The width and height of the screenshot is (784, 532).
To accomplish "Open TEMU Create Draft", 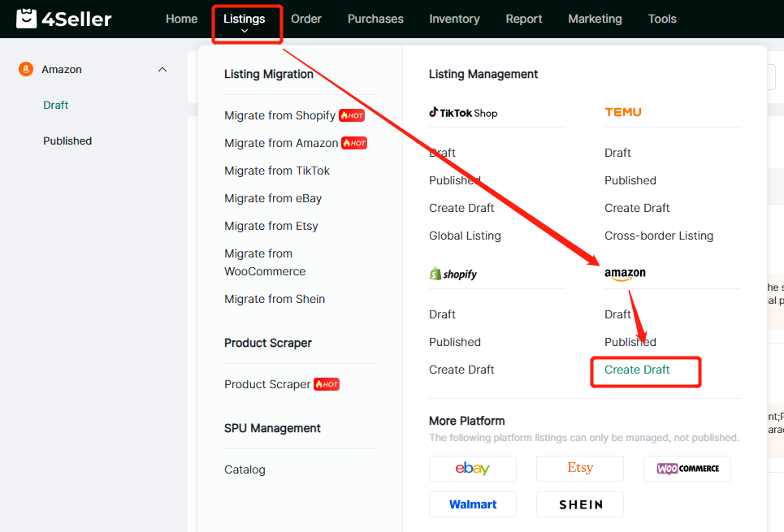I will [637, 208].
